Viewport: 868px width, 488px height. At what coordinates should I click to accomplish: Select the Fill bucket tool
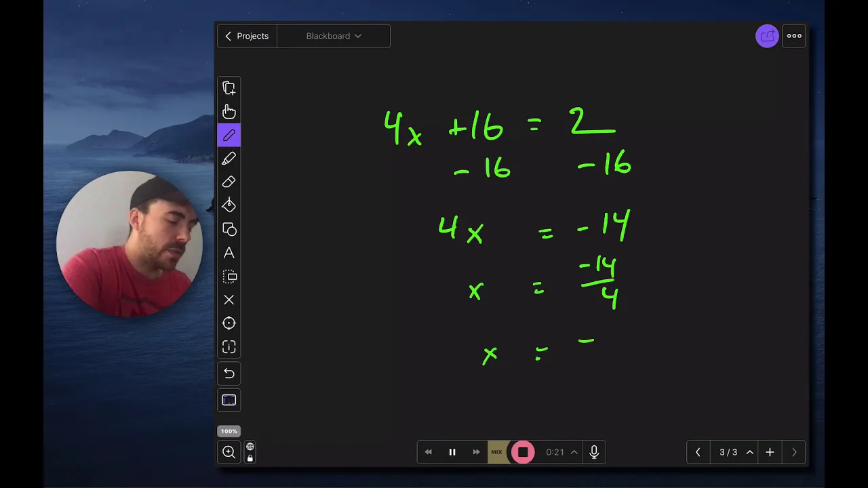tap(229, 205)
